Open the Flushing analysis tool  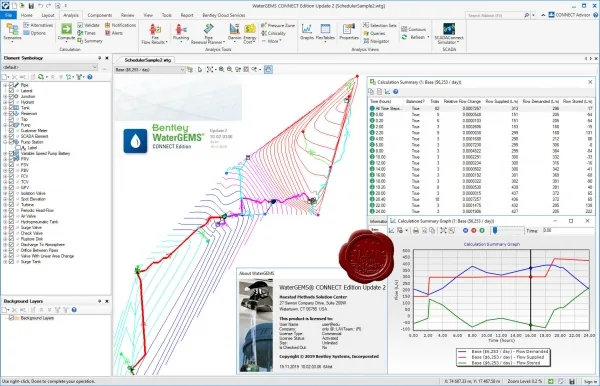[x=181, y=33]
